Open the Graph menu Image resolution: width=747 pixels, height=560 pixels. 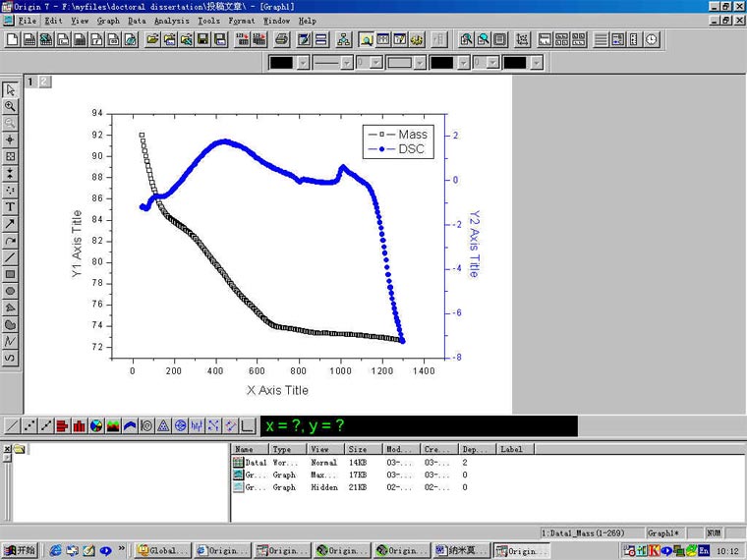tap(108, 21)
